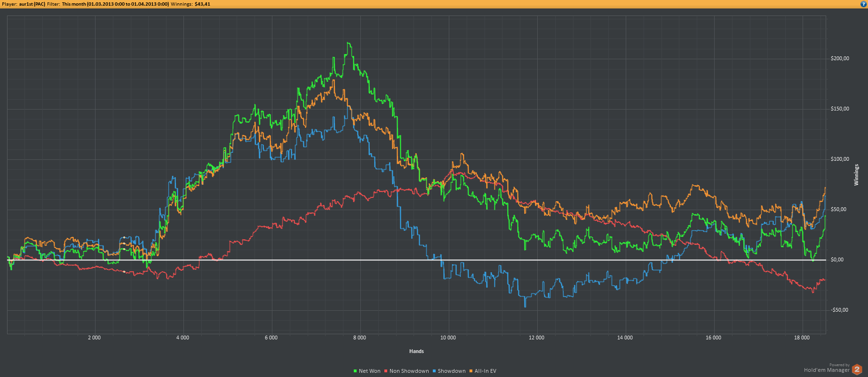868x377 pixels.
Task: Click the This month filter date range
Action: [x=115, y=4]
